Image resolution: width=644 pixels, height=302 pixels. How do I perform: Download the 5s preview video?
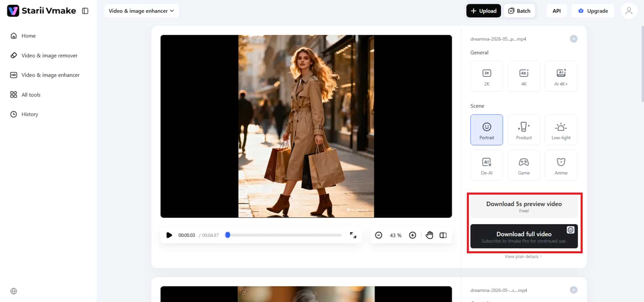[524, 207]
